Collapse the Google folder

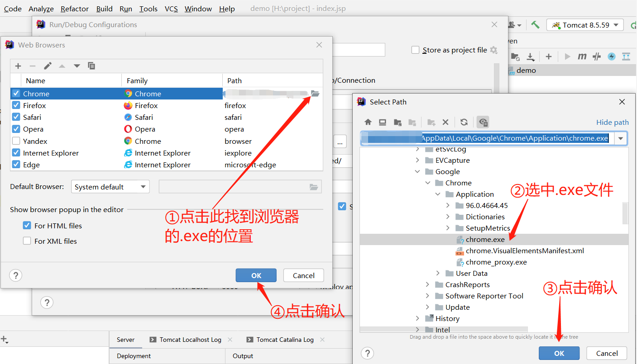tap(417, 171)
